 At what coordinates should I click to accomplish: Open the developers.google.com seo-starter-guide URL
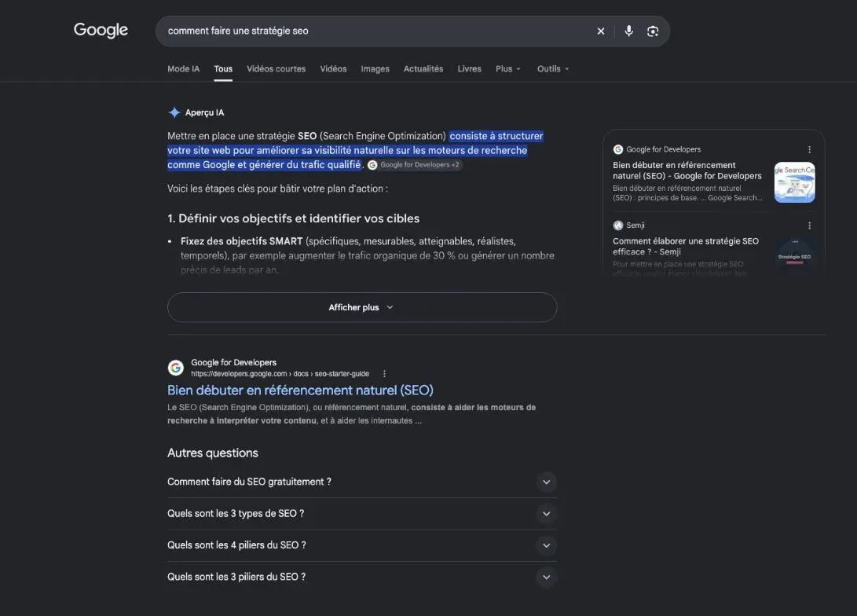[x=280, y=374]
